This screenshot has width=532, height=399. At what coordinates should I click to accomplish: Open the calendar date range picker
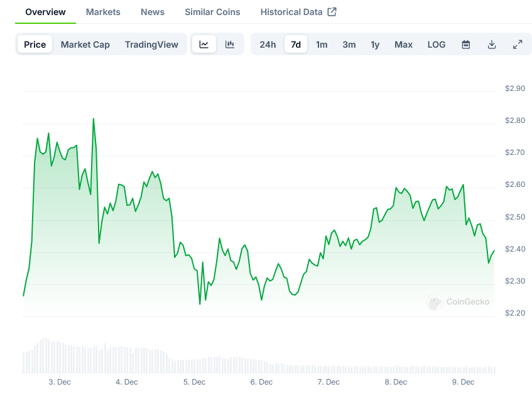(x=466, y=45)
